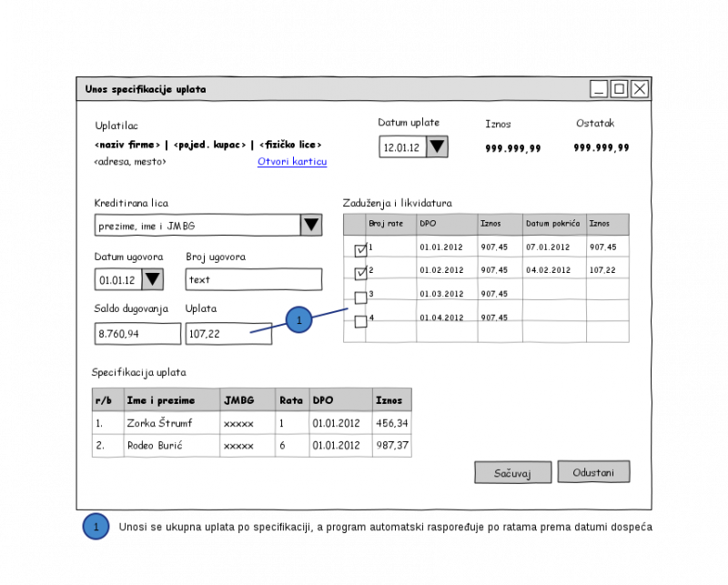Expand the Datum ugovora date dropdown
728x585 pixels.
point(152,279)
